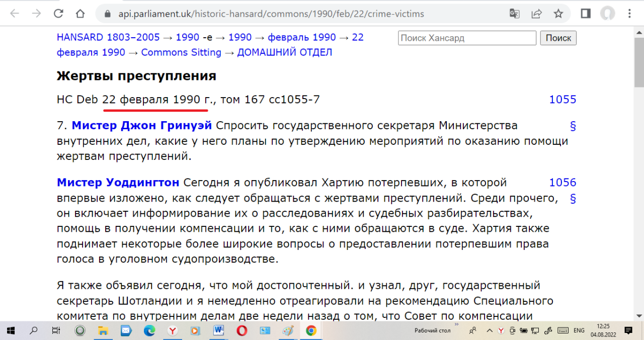644x340 pixels.
Task: Open the round green-gray taskbar app
Action: coord(79,330)
